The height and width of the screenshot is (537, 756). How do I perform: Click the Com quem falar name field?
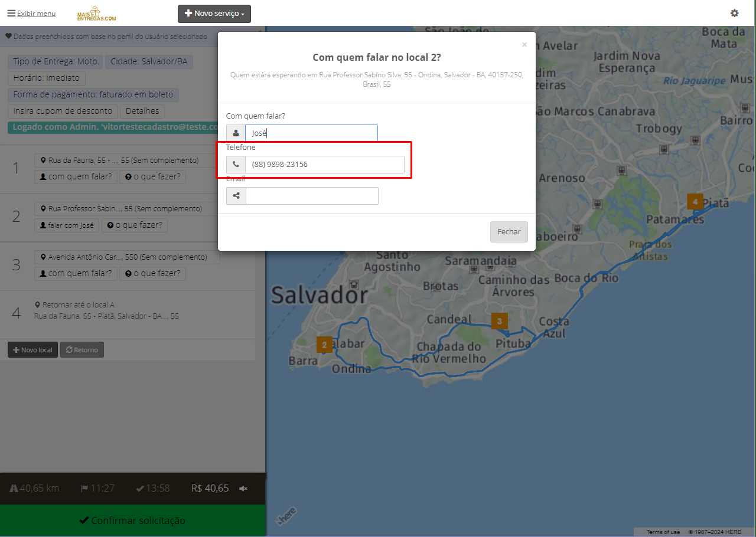[x=311, y=133]
